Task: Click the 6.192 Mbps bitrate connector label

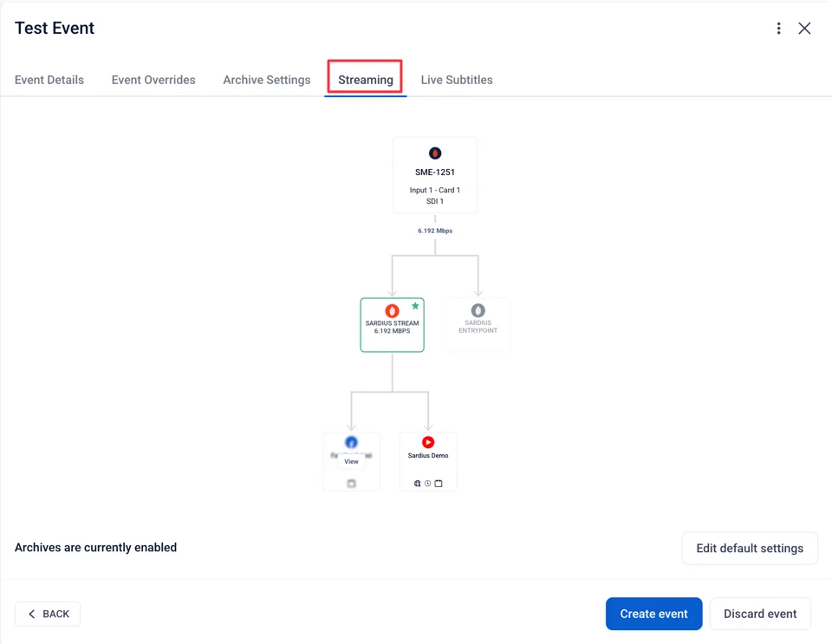Action: pos(435,231)
